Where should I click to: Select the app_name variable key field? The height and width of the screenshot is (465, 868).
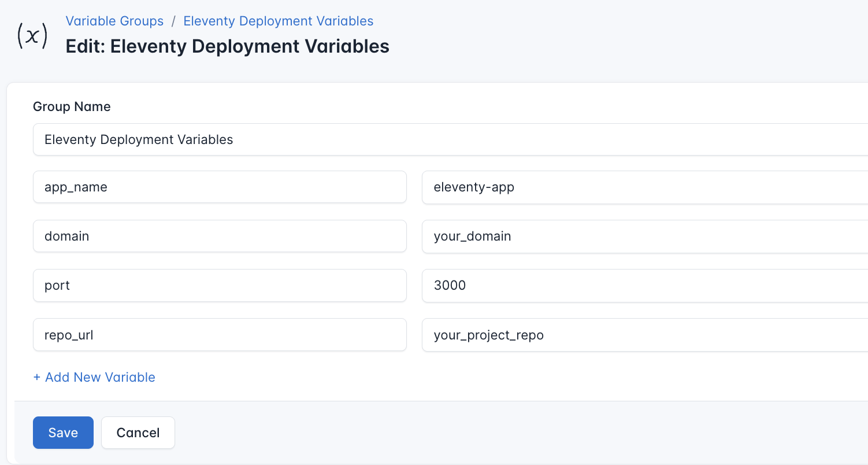(220, 187)
